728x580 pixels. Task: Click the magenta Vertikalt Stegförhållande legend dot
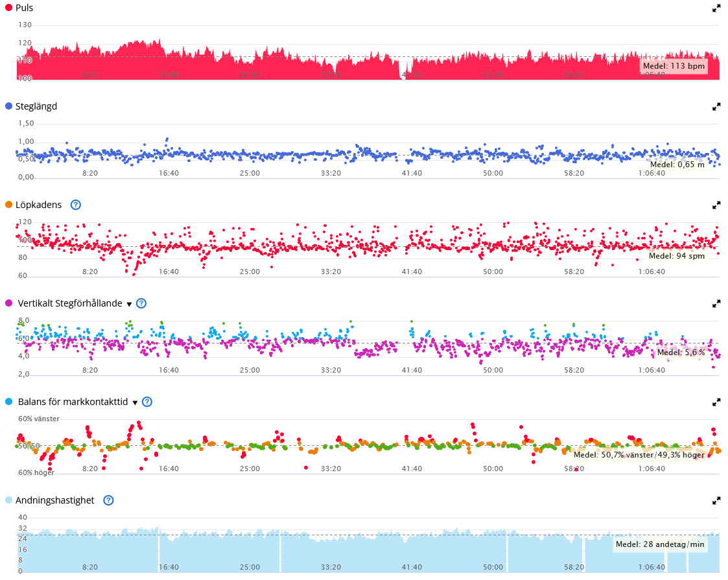8,303
